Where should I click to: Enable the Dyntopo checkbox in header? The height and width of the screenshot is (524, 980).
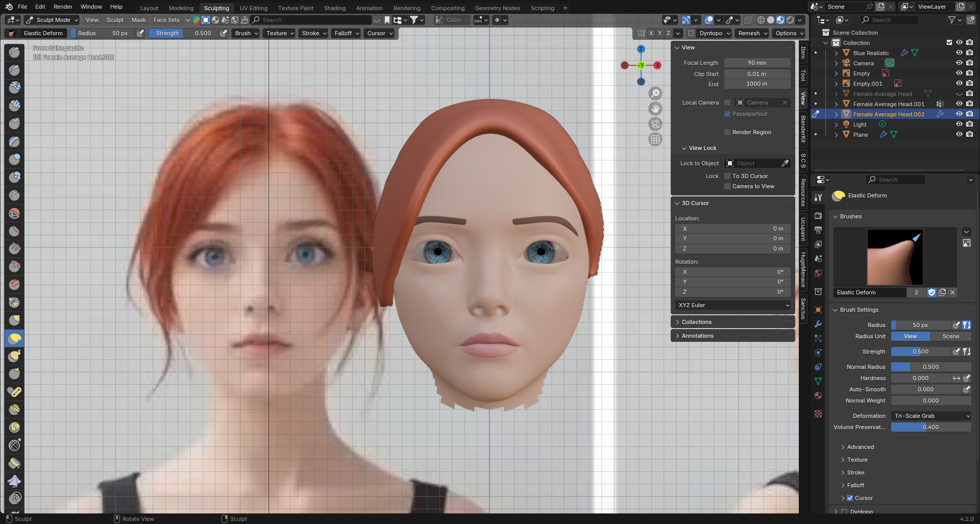[691, 33]
